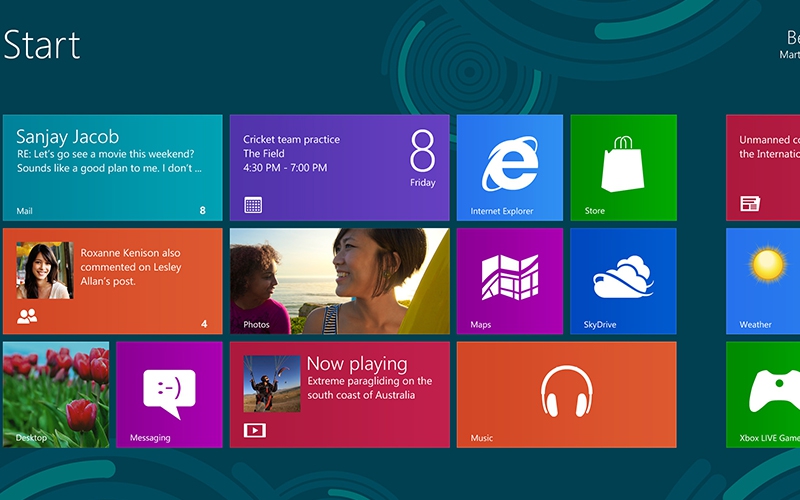Click the calendar grid icon
This screenshot has height=500, width=800.
[x=253, y=205]
